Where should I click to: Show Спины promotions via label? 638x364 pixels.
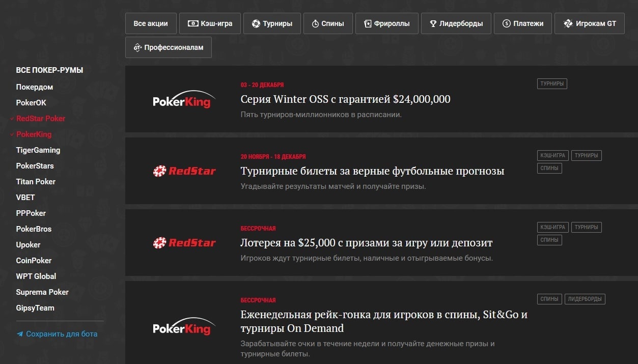332,23
